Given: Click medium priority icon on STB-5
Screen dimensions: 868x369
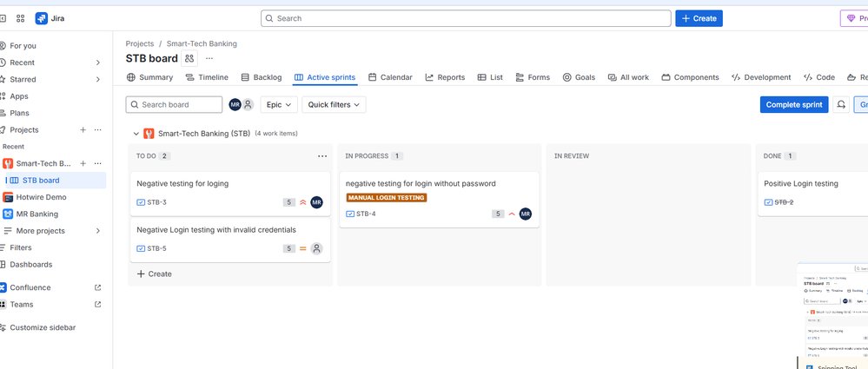Looking at the screenshot, I should coord(303,249).
